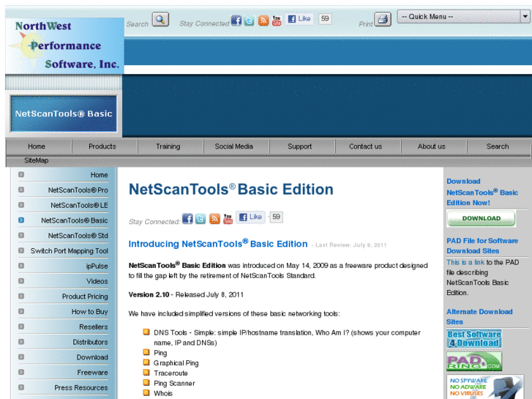Image resolution: width=532 pixels, height=399 pixels.
Task: Click the green DOWNLOAD button
Action: pos(481,218)
